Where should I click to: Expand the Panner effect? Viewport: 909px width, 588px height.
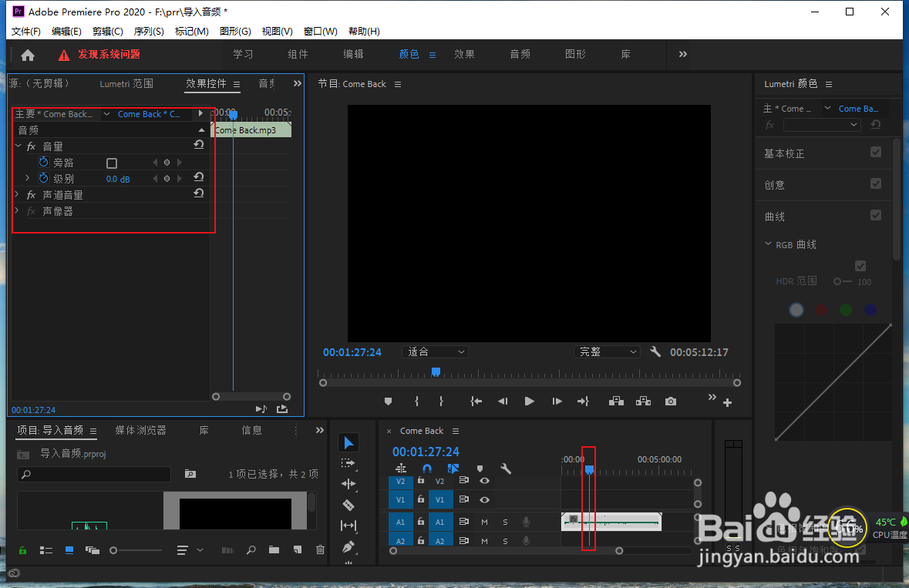coord(18,210)
